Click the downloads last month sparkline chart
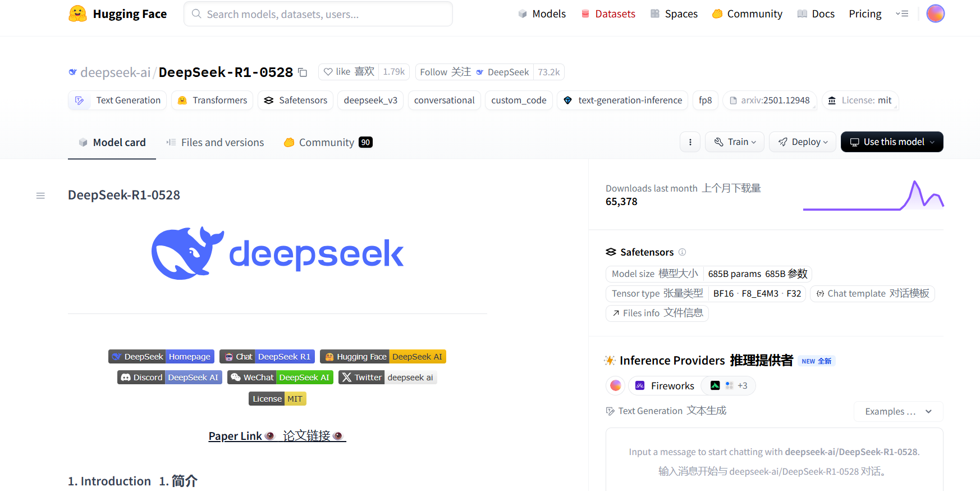This screenshot has height=491, width=980. coord(873,196)
